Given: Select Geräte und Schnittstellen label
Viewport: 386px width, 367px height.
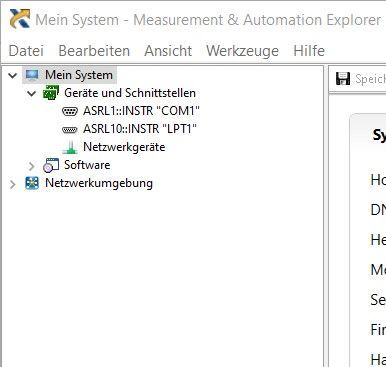Looking at the screenshot, I should (x=130, y=93).
